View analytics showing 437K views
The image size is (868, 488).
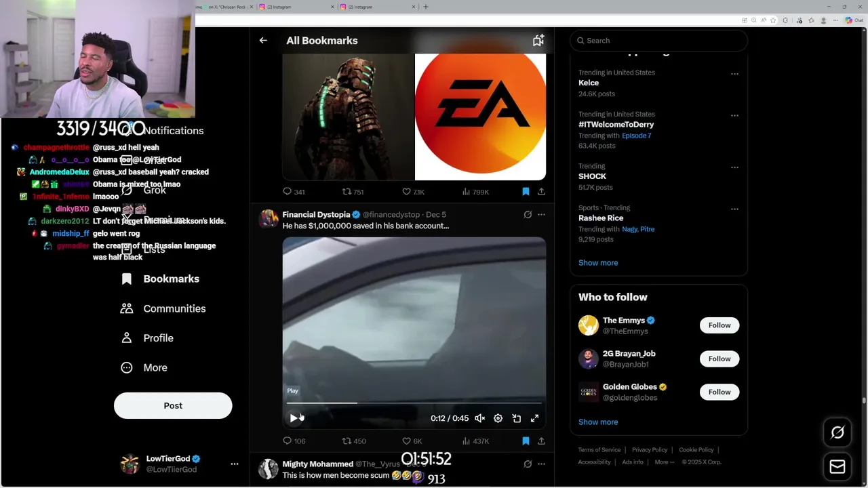[x=475, y=441]
